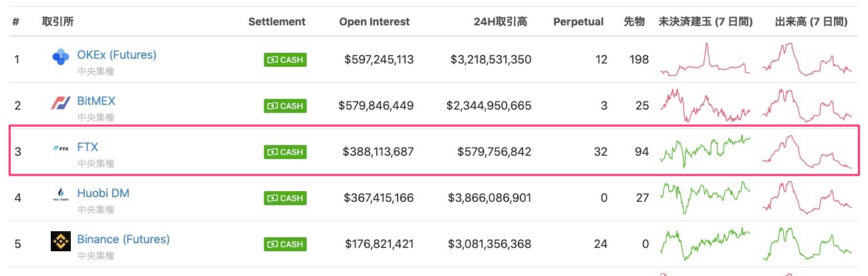868x276 pixels.
Task: Click the BitMEX logo icon
Action: [x=61, y=104]
